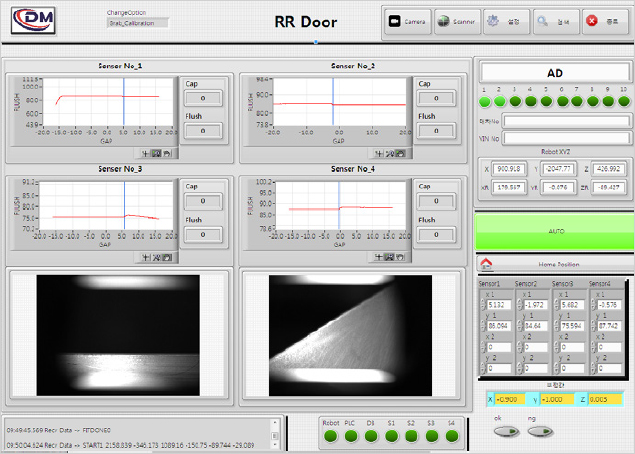The width and height of the screenshot is (635, 454).
Task: Select zoom tool on Sensor No_2 graph
Action: tap(390, 154)
